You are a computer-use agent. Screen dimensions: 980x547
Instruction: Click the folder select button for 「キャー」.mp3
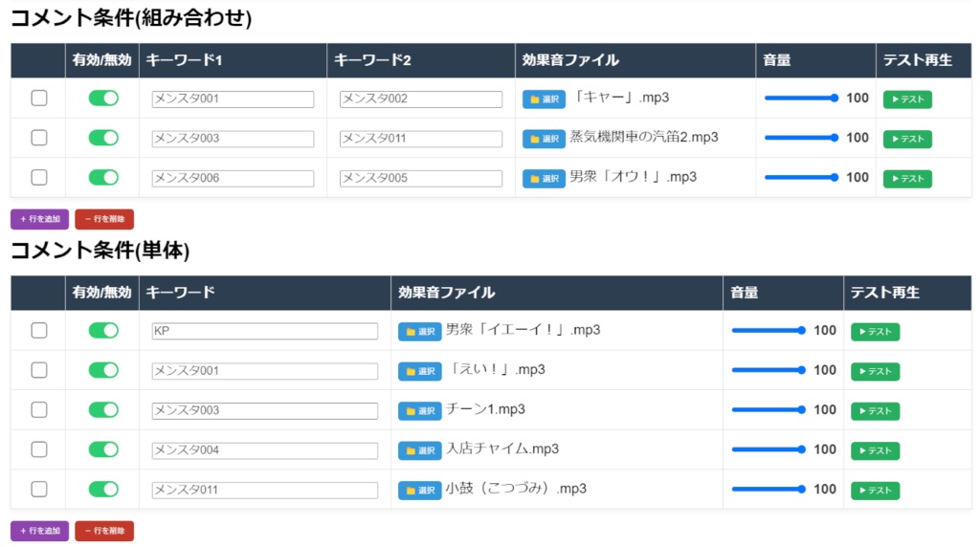544,99
